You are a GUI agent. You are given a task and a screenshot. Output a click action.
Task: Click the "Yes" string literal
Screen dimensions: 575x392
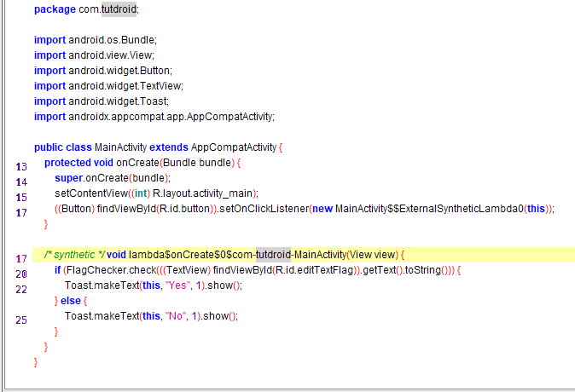click(174, 285)
